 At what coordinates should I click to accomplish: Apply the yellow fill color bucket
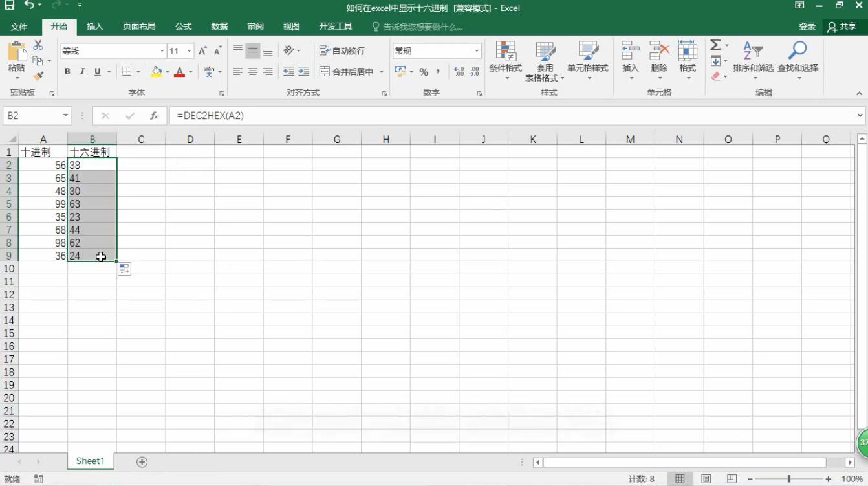pyautogui.click(x=156, y=72)
